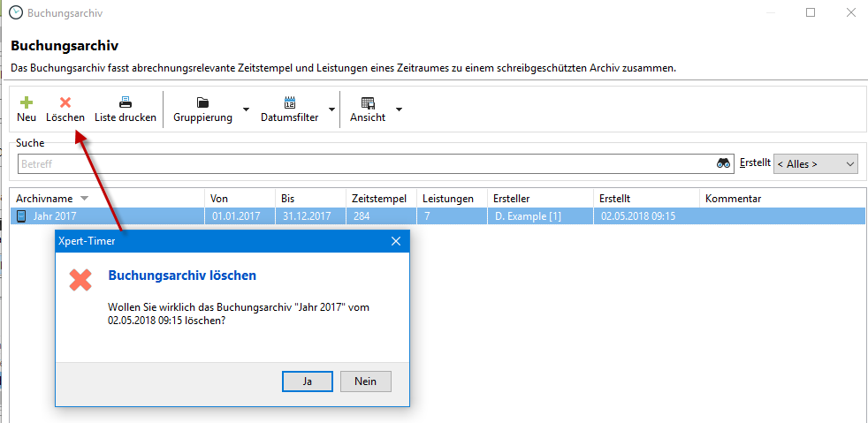This screenshot has height=423, width=868.
Task: Click the Ersteller column header
Action: [x=513, y=199]
